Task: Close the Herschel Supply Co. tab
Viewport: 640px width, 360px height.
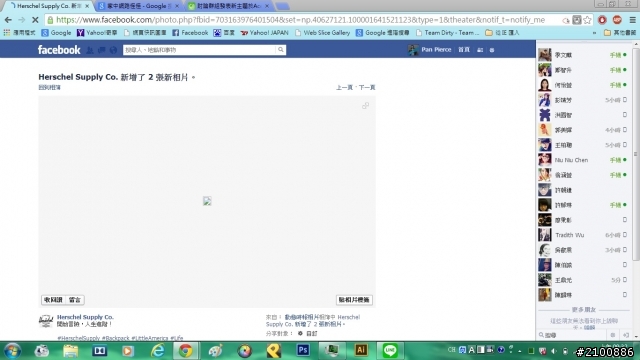Action: coord(87,6)
